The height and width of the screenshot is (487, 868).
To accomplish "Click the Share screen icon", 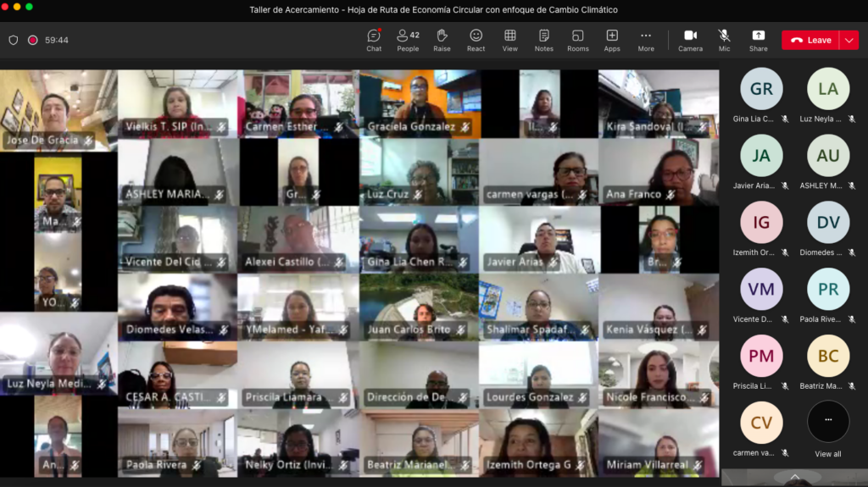I will [x=758, y=39].
